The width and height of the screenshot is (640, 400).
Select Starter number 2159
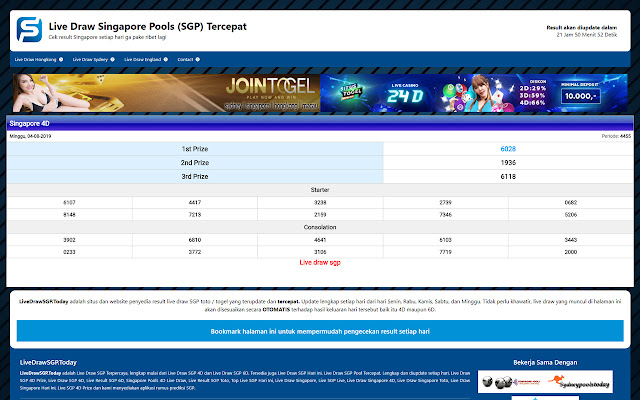pos(320,215)
